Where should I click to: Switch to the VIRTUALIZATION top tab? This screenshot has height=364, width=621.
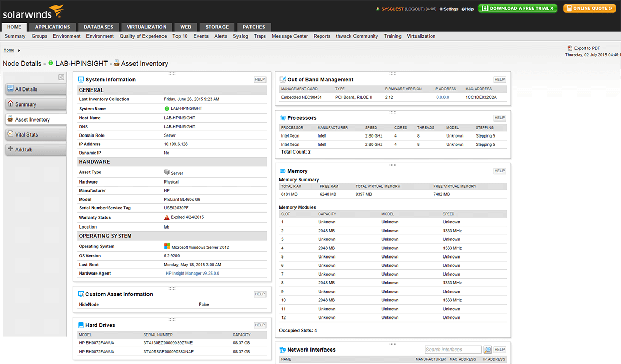146,27
